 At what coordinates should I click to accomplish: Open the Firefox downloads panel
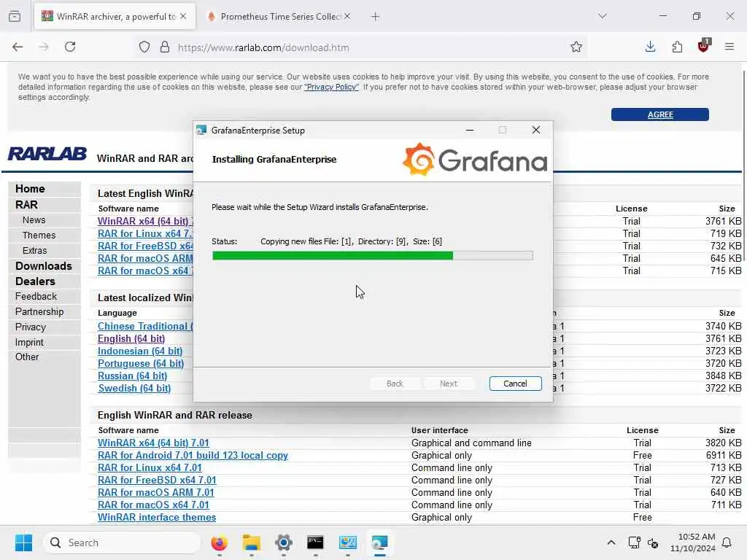tap(650, 47)
